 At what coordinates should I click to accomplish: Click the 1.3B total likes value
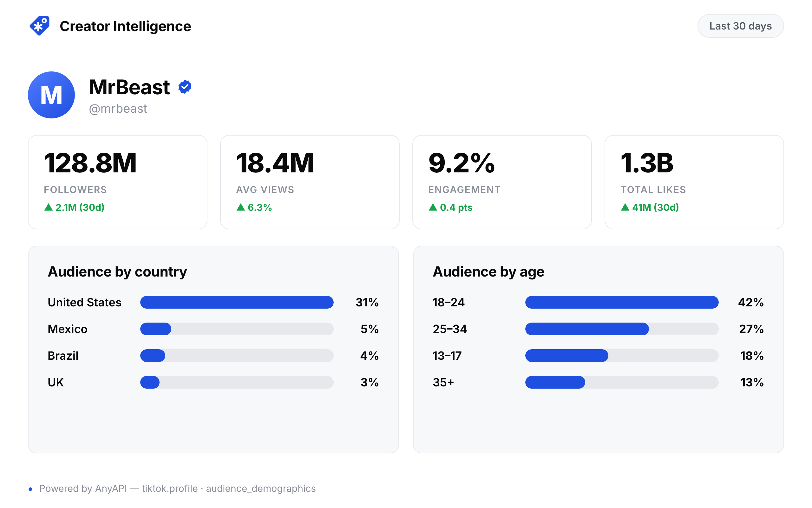(647, 163)
